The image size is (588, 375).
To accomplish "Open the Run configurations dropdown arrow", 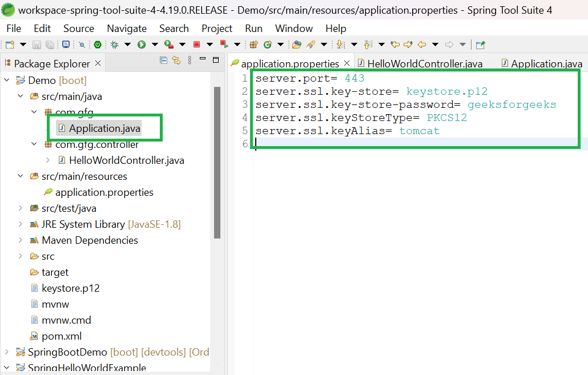I will click(155, 45).
